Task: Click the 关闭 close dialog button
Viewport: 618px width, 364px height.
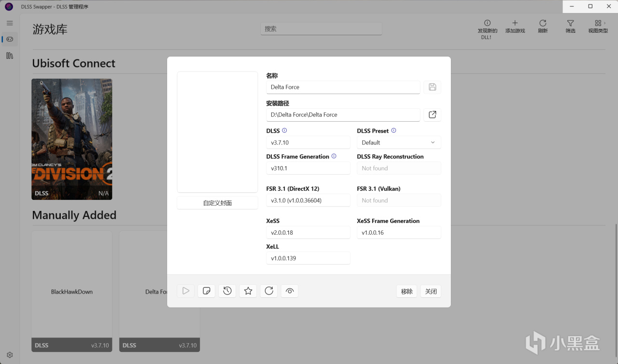Action: (x=431, y=291)
